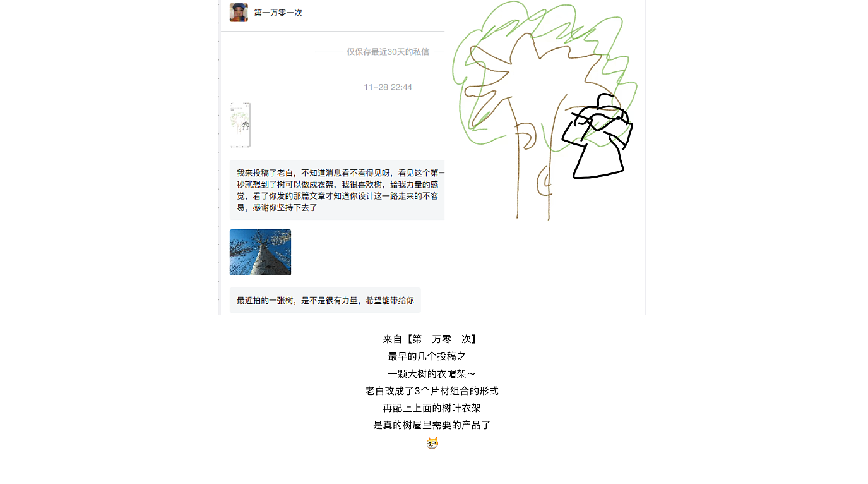868x484 pixels.
Task: Click the cat emoji below the caption
Action: [x=432, y=443]
